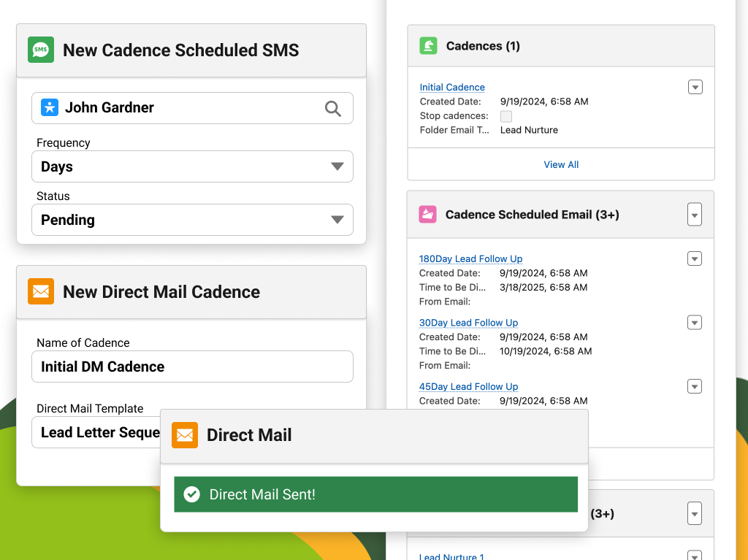Click the checkmark icon in Direct Mail Sent banner
The image size is (748, 560).
tap(191, 494)
